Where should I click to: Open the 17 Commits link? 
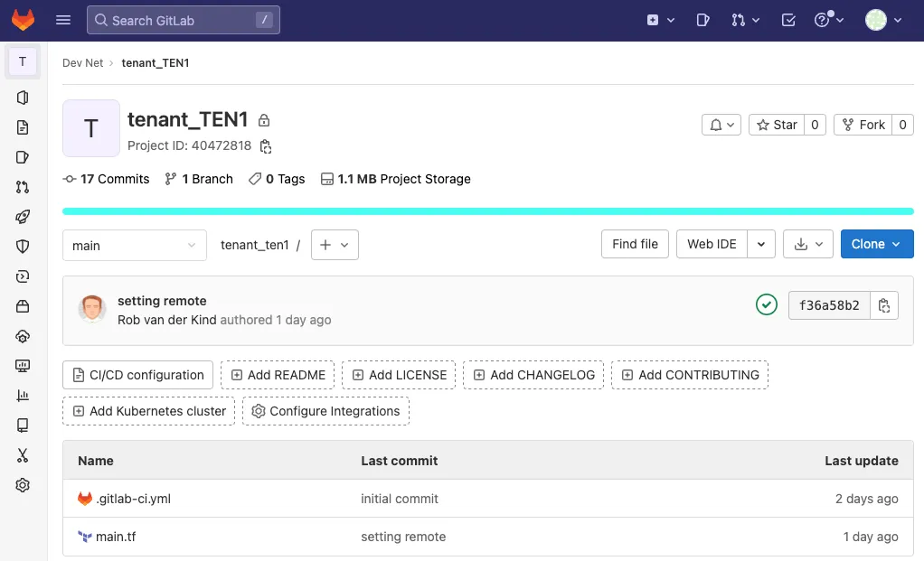pyautogui.click(x=107, y=179)
